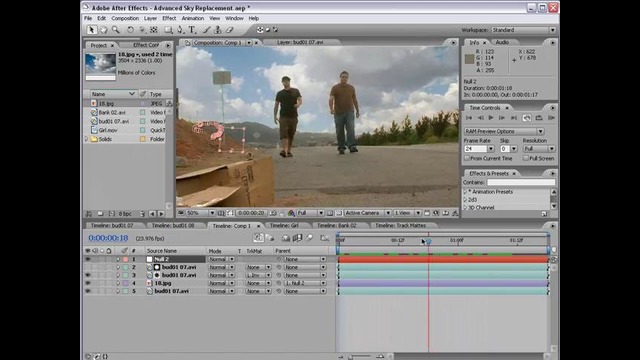Click the RAM Preview button
The image size is (640, 360).
(551, 118)
